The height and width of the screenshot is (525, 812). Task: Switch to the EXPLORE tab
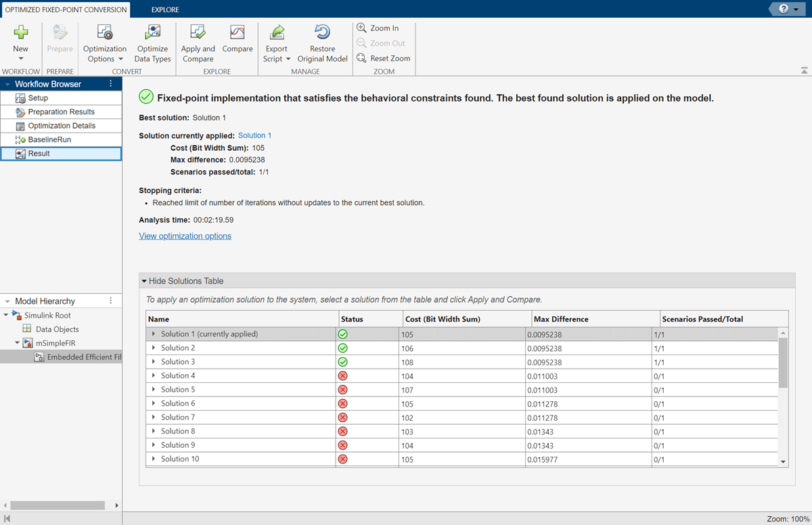pos(165,9)
